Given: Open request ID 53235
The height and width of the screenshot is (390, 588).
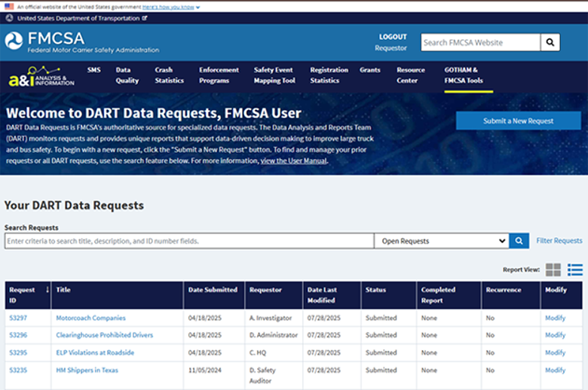Looking at the screenshot, I should point(18,370).
